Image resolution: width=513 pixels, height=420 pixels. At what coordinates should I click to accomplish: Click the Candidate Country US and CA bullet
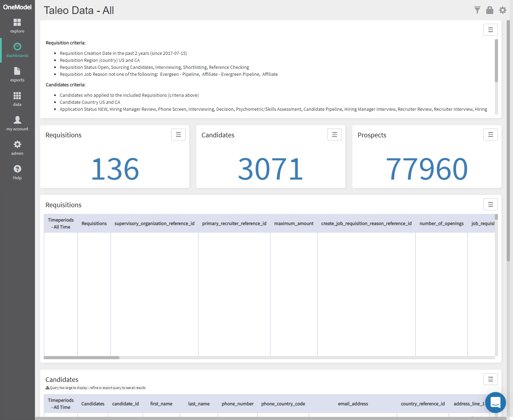pos(90,102)
